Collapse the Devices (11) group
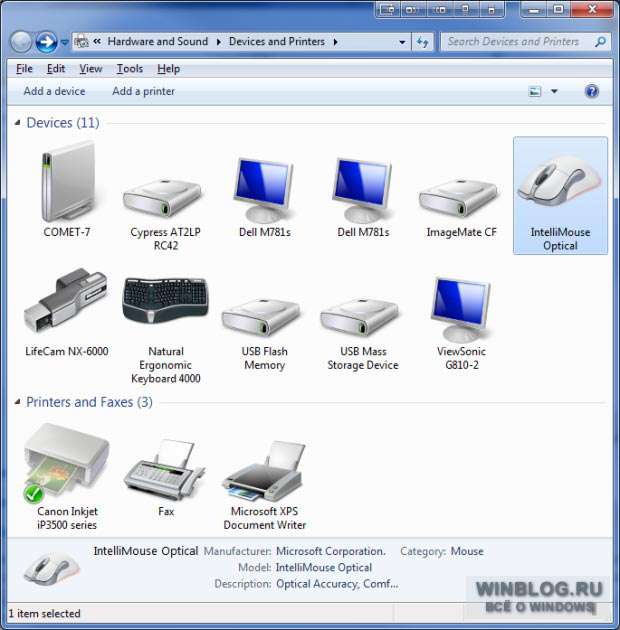Viewport: 620px width, 630px height. 17,123
